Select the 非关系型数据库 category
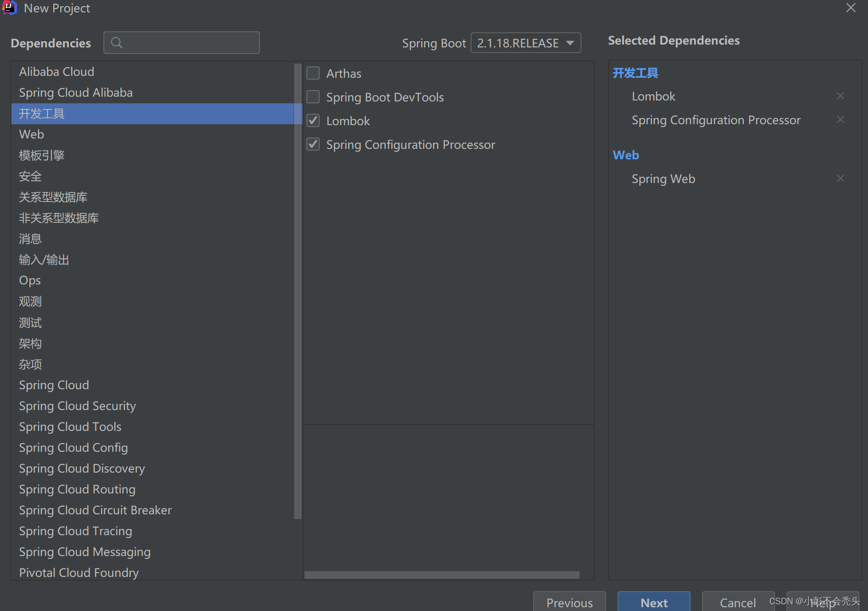 tap(153, 218)
